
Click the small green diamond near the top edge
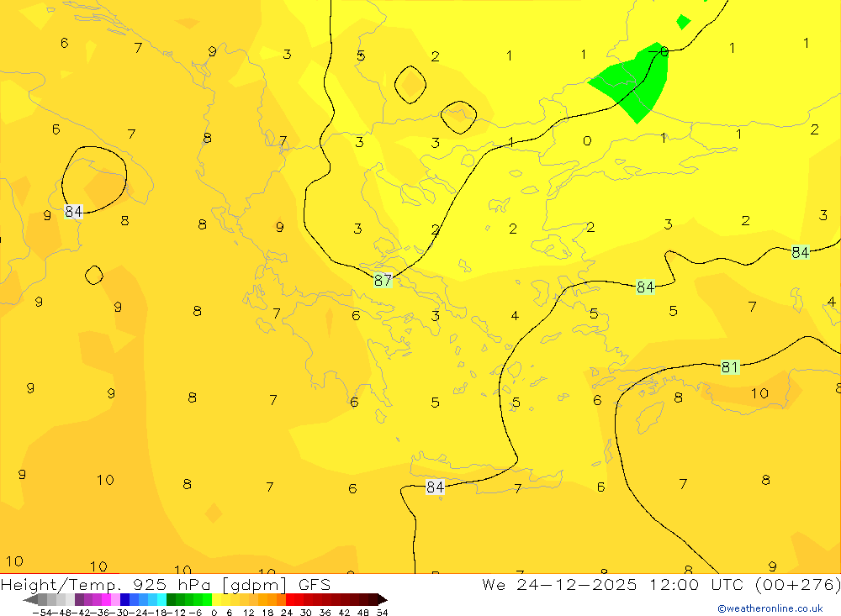pyautogui.click(x=683, y=22)
